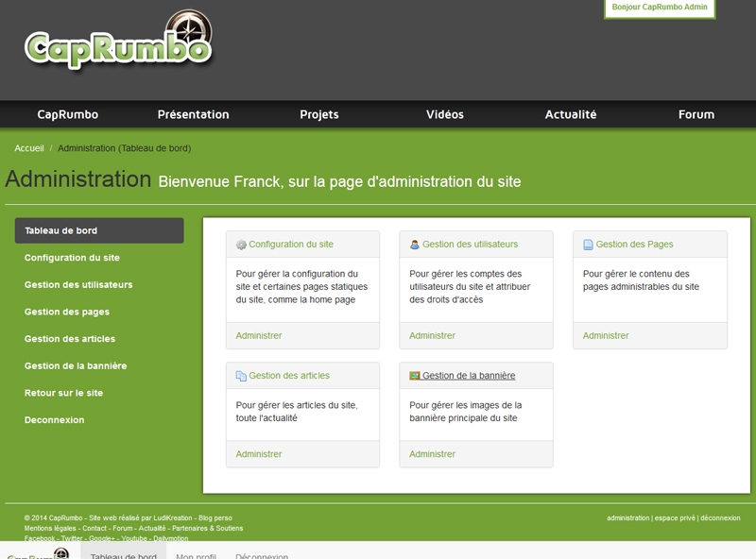Select Présentation in the main menu
The image size is (756, 559).
point(193,114)
